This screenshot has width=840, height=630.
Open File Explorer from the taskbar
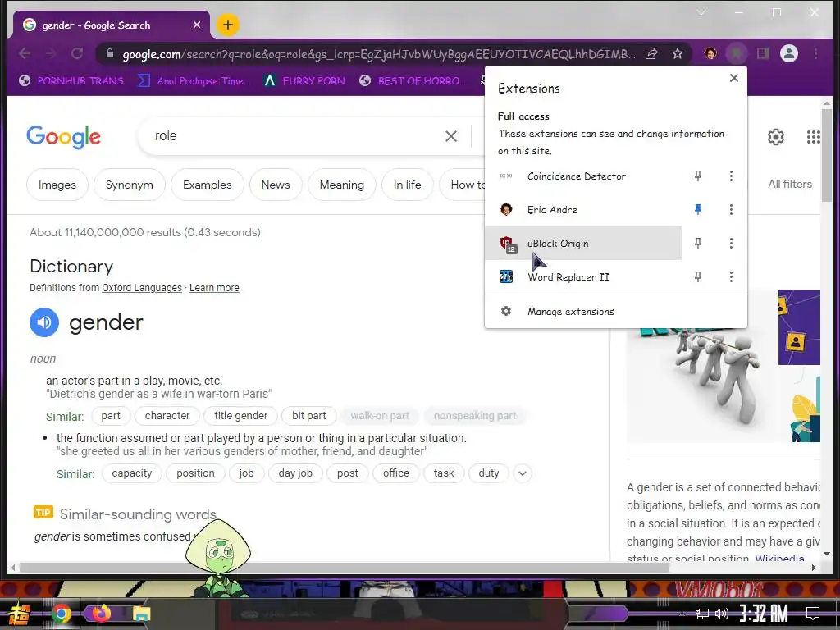pyautogui.click(x=141, y=614)
